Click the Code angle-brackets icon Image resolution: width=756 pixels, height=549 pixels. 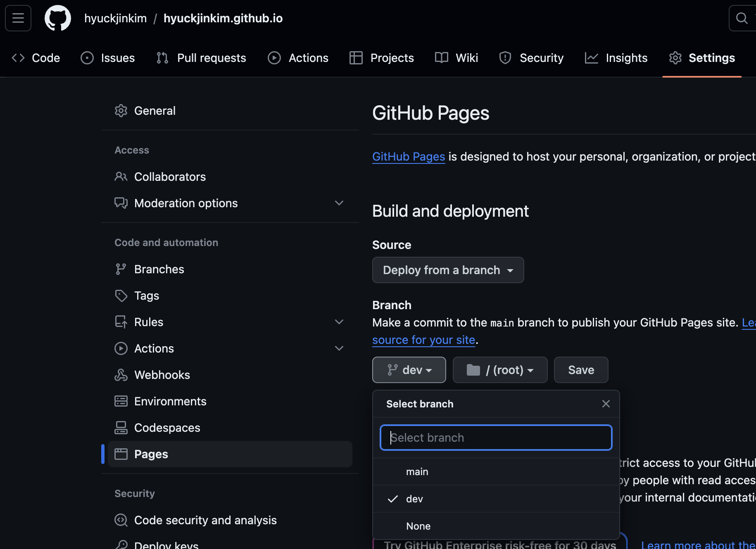click(18, 58)
